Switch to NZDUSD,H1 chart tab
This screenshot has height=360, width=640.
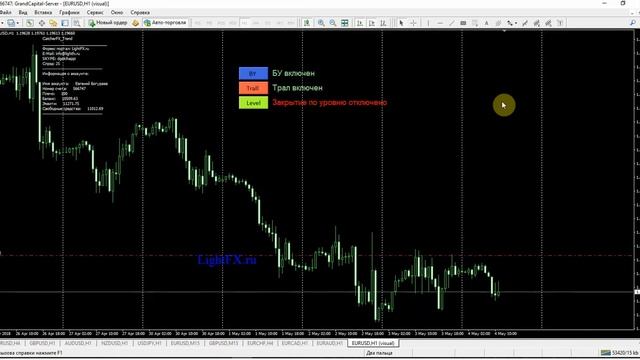115,343
